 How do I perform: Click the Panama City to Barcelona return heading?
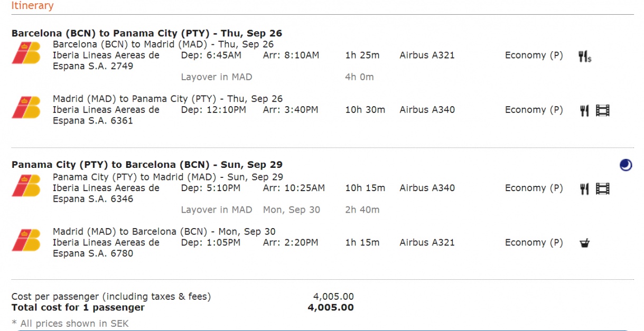[147, 165]
